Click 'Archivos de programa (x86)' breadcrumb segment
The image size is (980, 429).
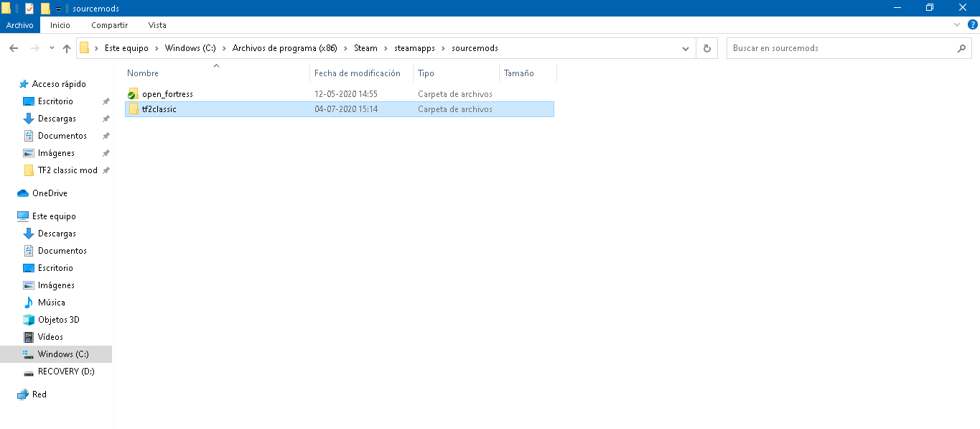(284, 48)
